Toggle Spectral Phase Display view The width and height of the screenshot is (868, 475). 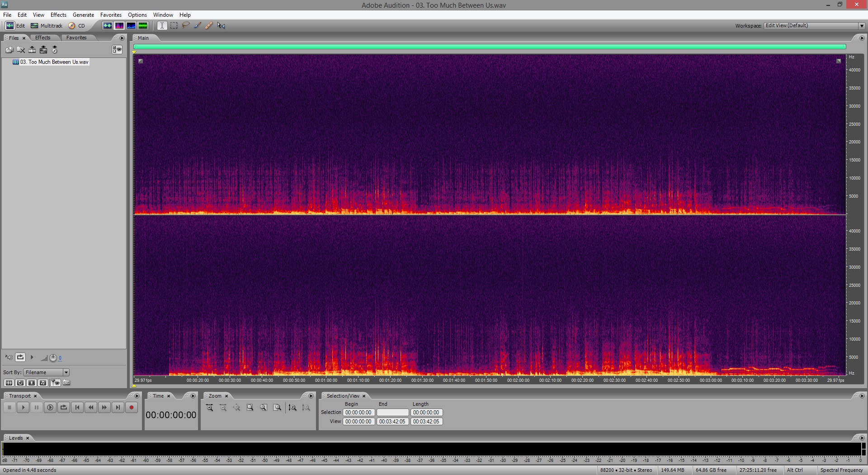pos(143,26)
